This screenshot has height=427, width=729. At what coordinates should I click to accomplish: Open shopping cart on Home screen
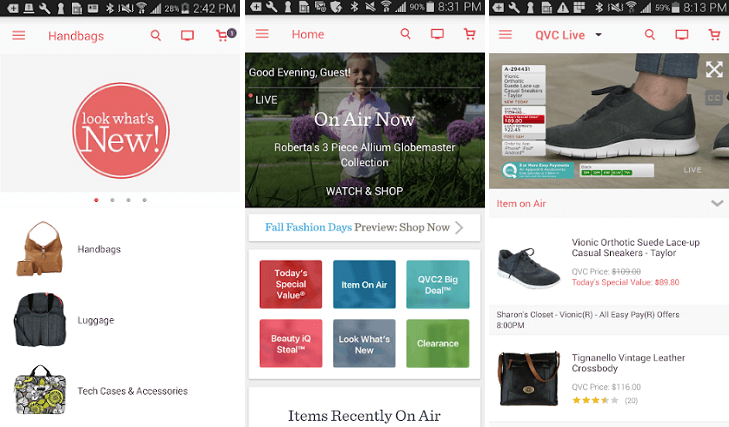[470, 34]
